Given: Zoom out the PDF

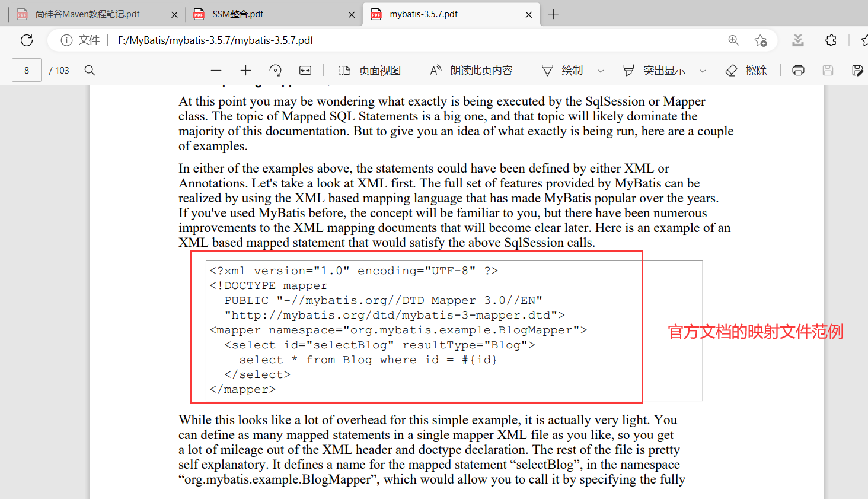Looking at the screenshot, I should tap(216, 70).
